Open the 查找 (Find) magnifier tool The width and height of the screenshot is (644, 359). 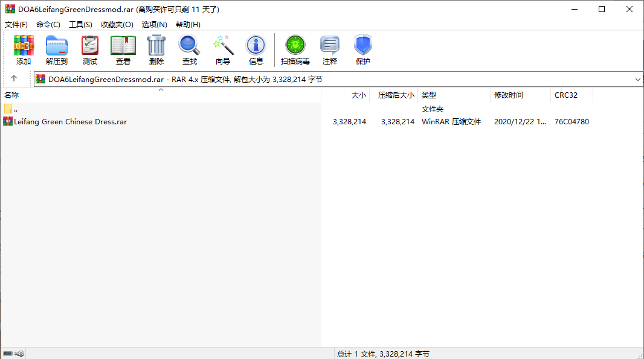[x=189, y=49]
